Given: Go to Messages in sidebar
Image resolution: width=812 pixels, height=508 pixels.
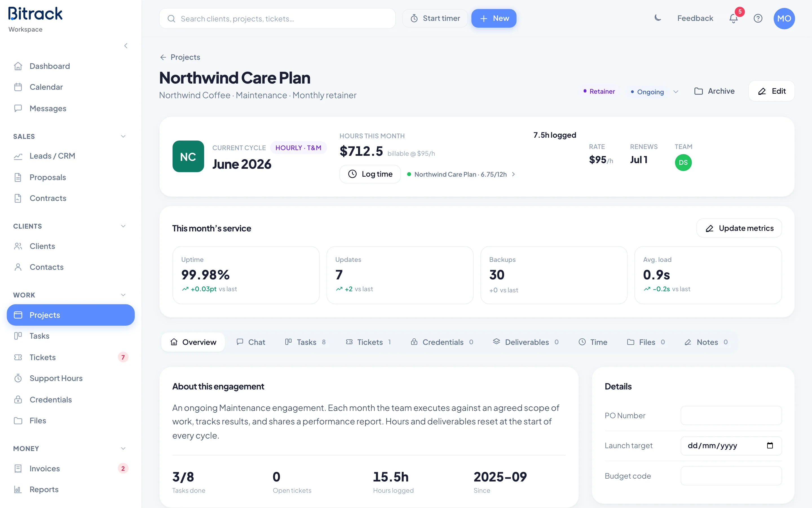Looking at the screenshot, I should [x=70, y=108].
